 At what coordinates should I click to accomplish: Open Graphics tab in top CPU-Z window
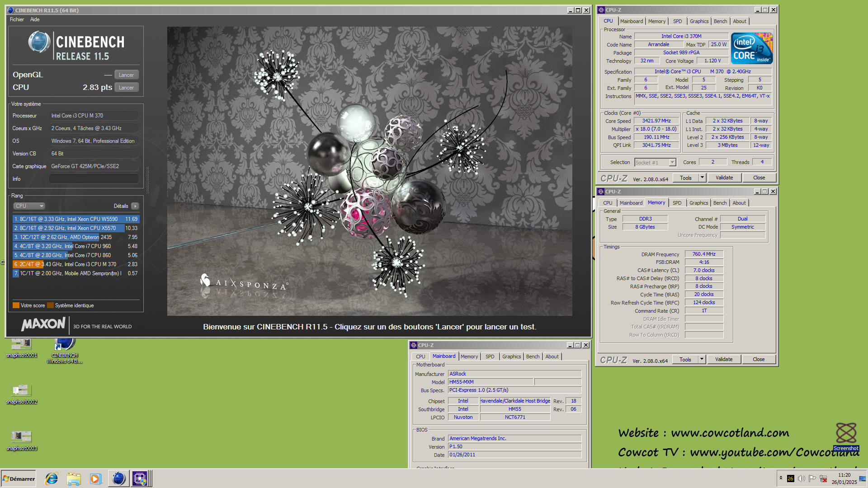(699, 21)
